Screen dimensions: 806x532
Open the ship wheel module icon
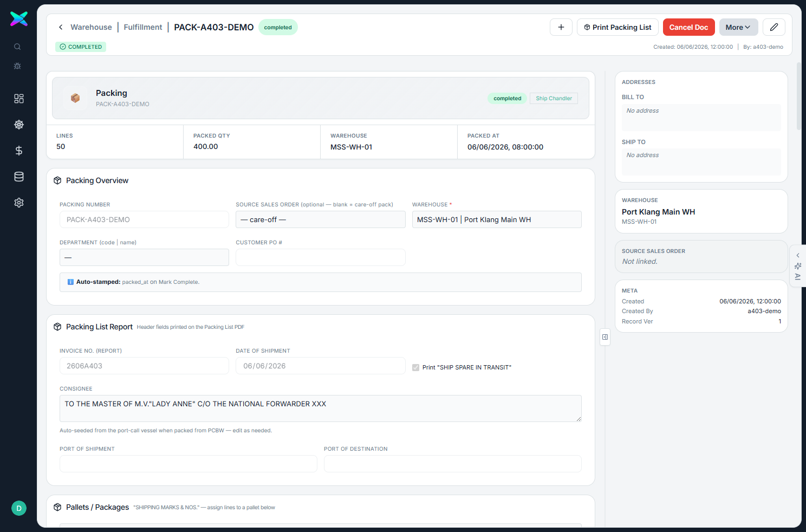tap(19, 125)
